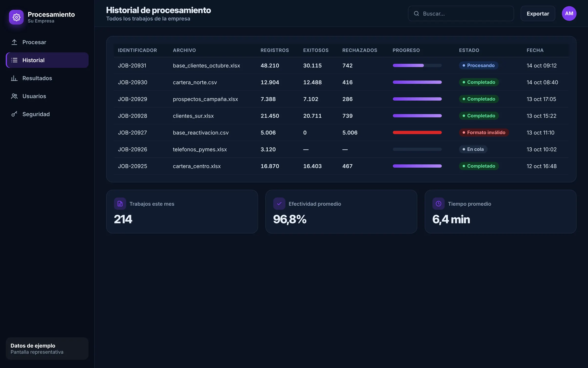Click the rechazados value 5.006 for JOB-20927
588x368 pixels.
350,132
